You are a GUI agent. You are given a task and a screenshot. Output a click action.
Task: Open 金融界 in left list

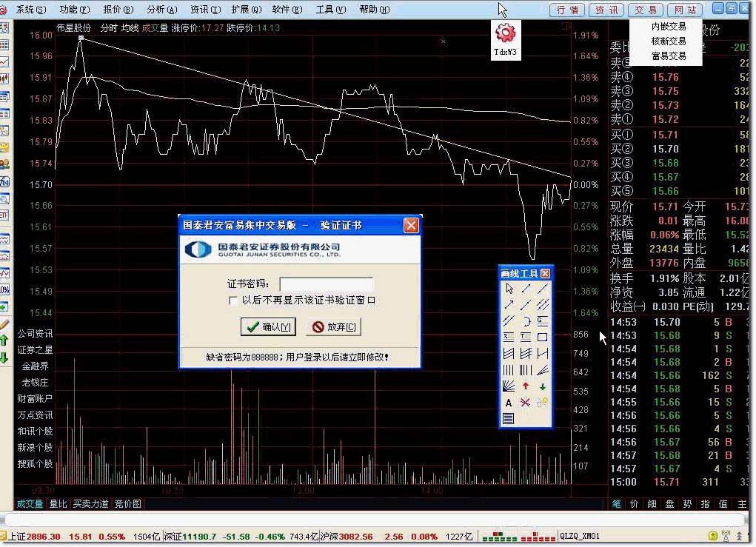[35, 366]
